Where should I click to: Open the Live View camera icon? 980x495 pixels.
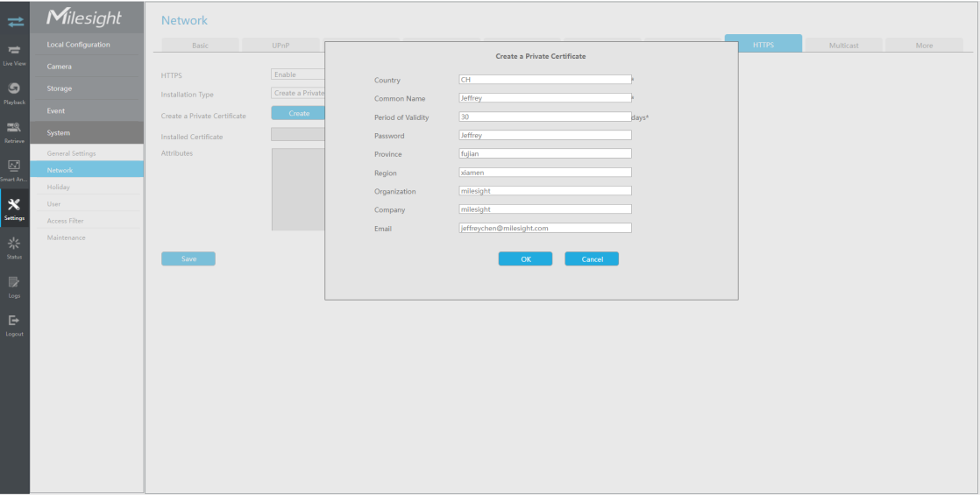click(14, 51)
